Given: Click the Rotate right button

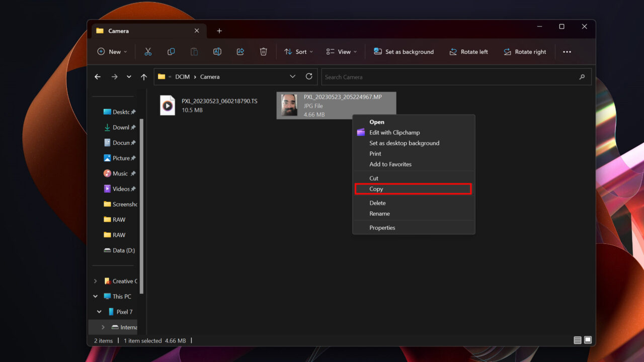Looking at the screenshot, I should [525, 51].
